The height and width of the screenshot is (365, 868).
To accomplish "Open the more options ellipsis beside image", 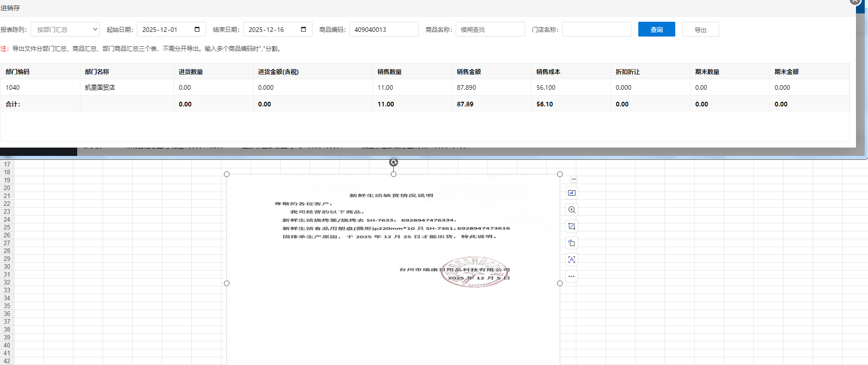I will pos(572,277).
